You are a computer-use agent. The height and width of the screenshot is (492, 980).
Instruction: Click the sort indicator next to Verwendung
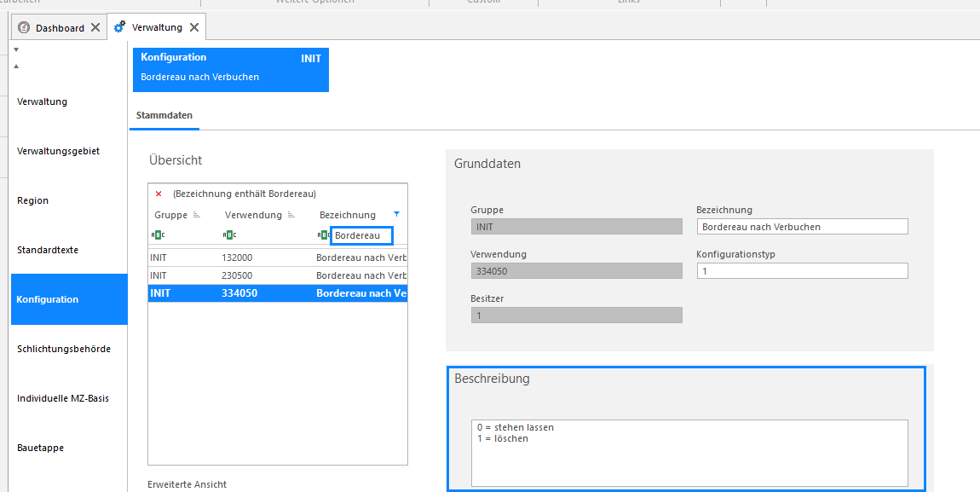[291, 215]
